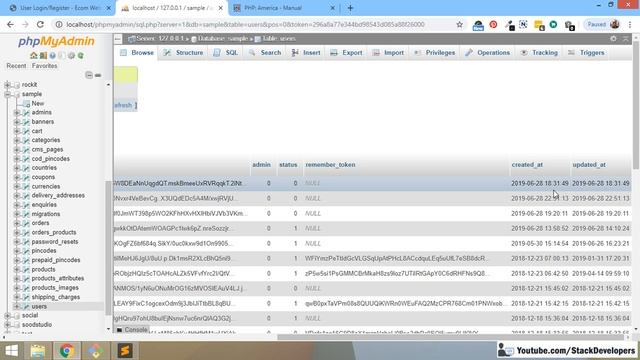The image size is (640, 360).
Task: Reload the page with browser refresh button
Action: click(40, 24)
